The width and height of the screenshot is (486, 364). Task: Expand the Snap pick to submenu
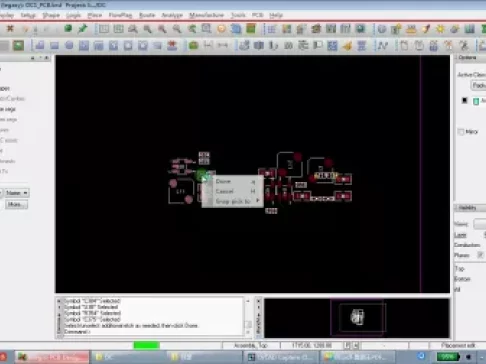pyautogui.click(x=233, y=201)
